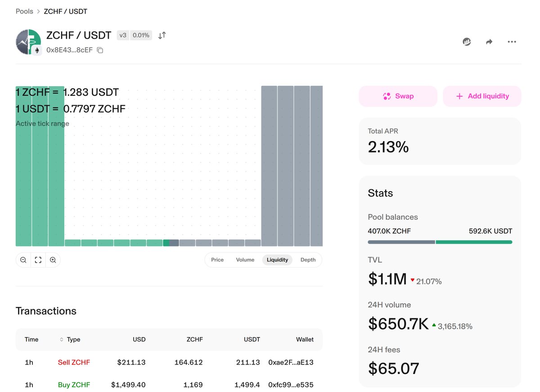Viewport: 540px width, 392px height.
Task: Click the 1,499.4 USDT cell
Action: tap(247, 385)
